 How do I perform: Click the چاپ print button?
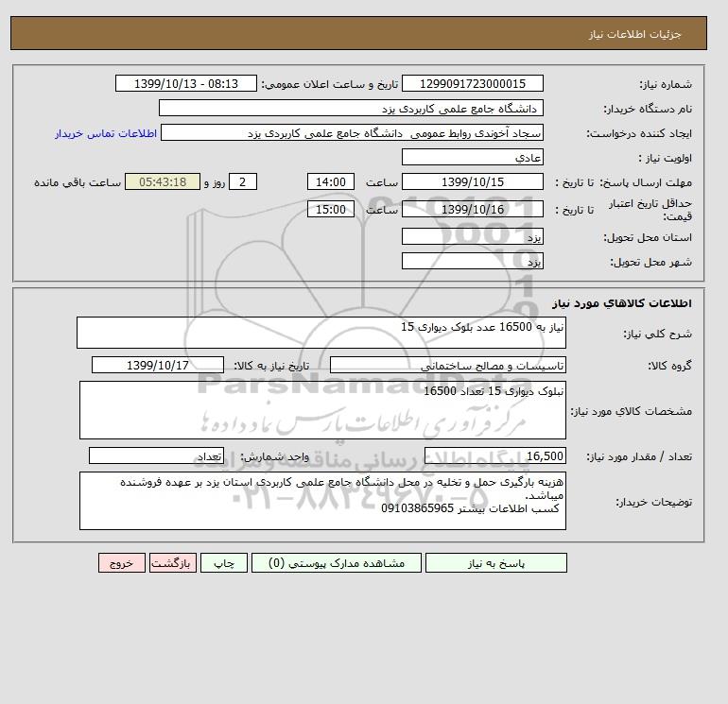tap(224, 563)
